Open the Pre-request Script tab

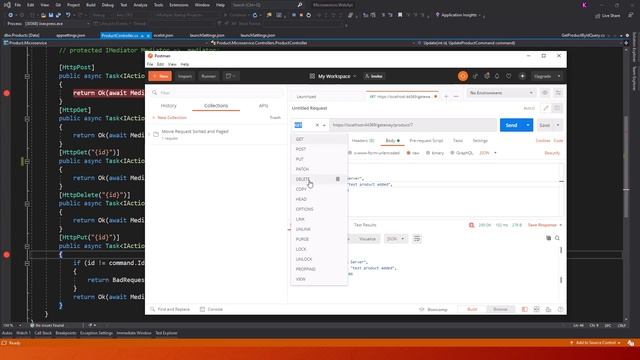426,141
